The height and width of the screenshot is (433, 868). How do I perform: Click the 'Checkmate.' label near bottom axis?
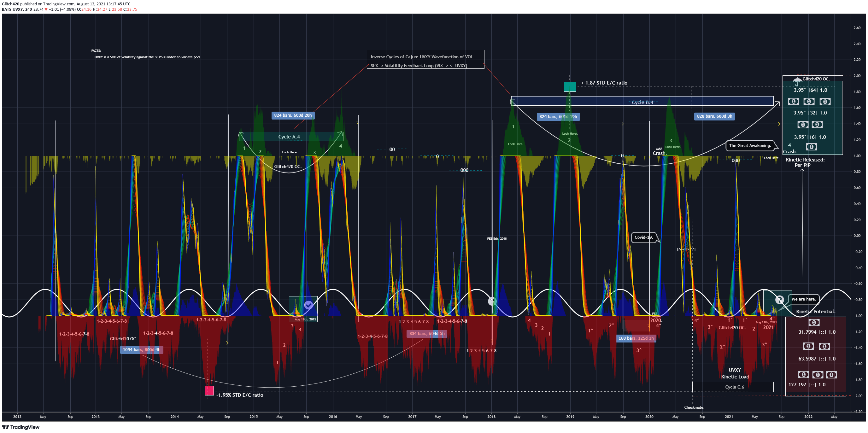click(694, 407)
